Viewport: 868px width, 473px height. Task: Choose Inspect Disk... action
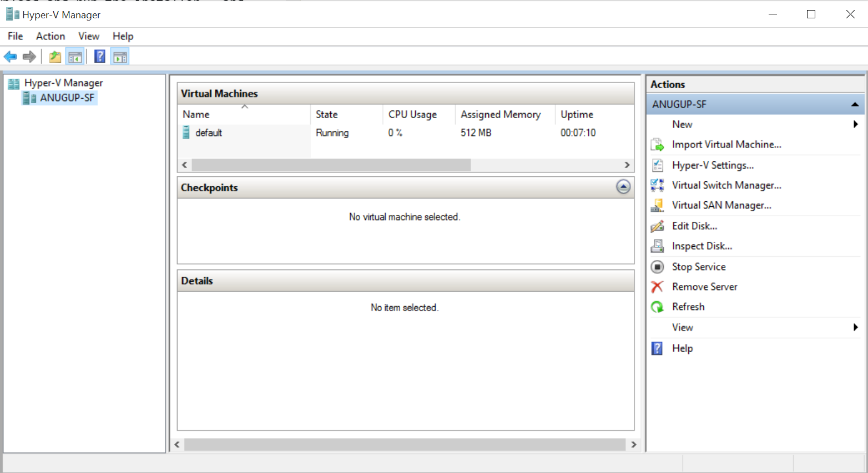[x=702, y=246]
